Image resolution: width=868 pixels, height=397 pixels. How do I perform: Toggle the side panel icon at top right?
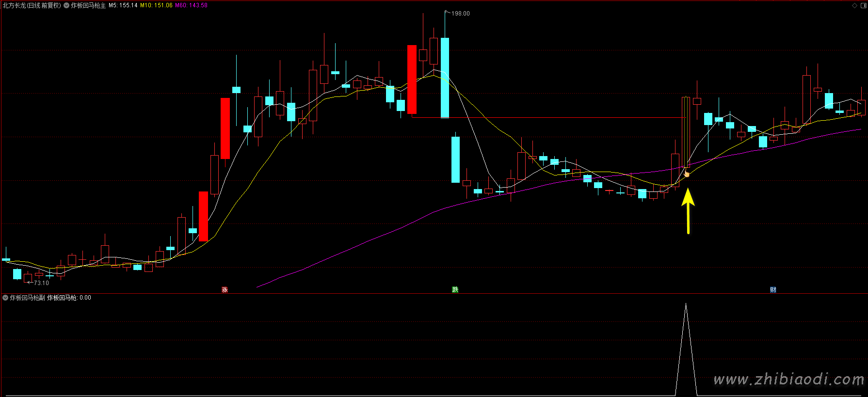[862, 6]
